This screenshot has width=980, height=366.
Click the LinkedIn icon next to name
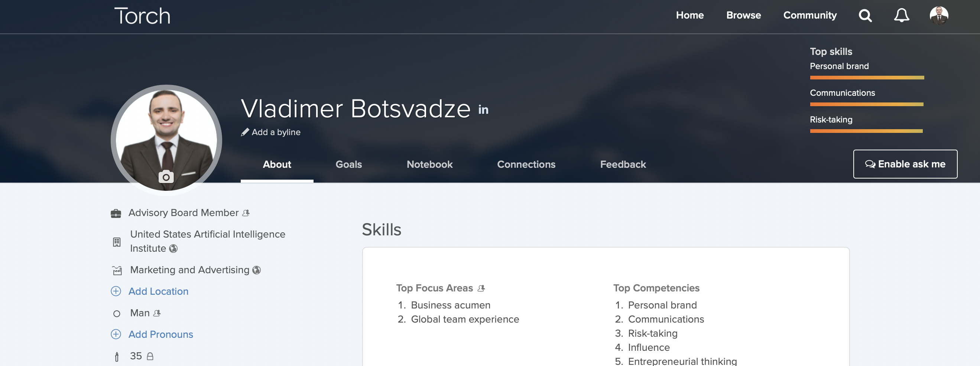point(483,110)
